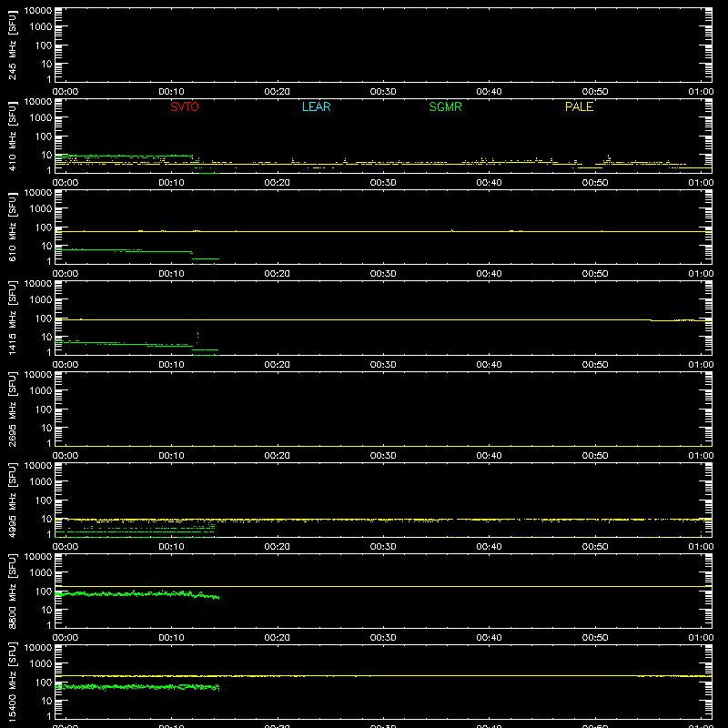Click 00:20 time label under 610 MHz panel
Image resolution: width=728 pixels, height=728 pixels.
(278, 274)
